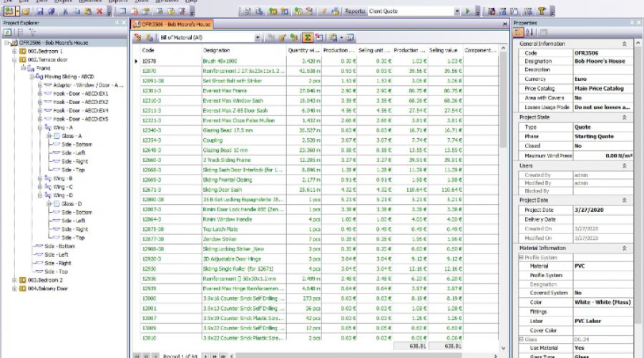Collapse the Project State section
Screen dimensions: 644x358
tap(624, 117)
